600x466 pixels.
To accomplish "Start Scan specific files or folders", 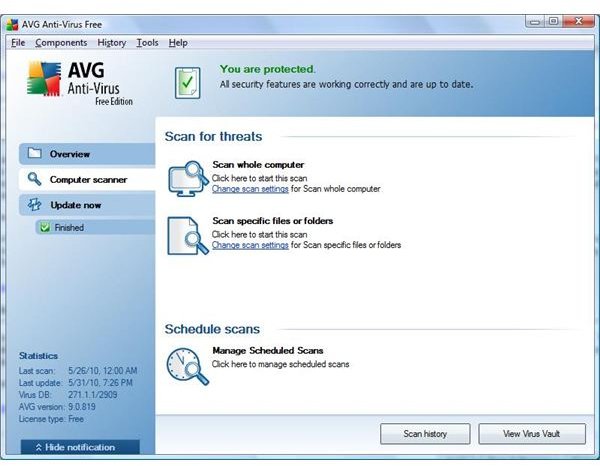I will (273, 221).
